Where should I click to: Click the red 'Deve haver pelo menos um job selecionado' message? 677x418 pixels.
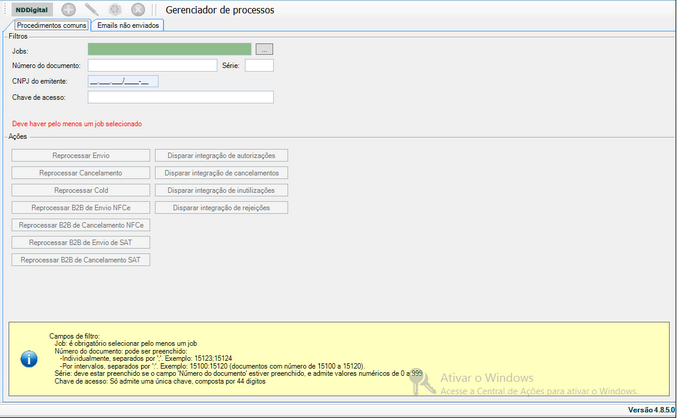coord(77,124)
